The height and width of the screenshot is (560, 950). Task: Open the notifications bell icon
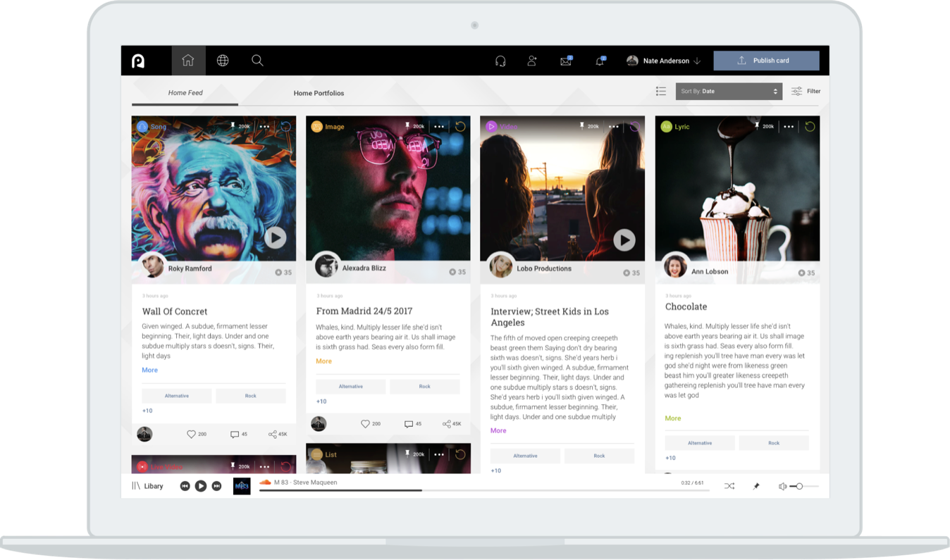(600, 61)
